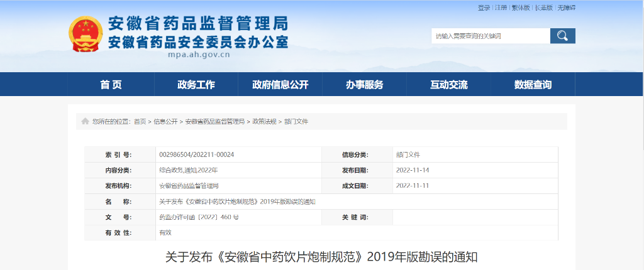This screenshot has width=644, height=270.
Task: Go to 办事服务 in navigation bar
Action: click(x=365, y=85)
